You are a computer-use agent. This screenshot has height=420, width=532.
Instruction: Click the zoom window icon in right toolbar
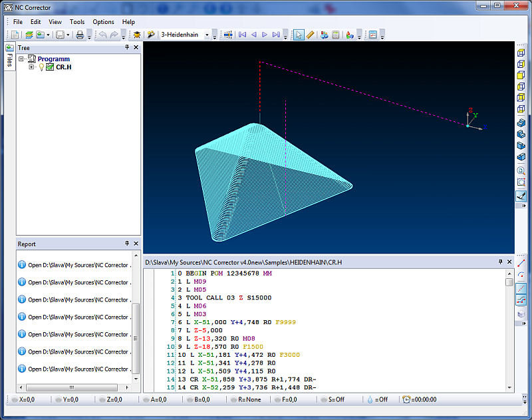(521, 182)
